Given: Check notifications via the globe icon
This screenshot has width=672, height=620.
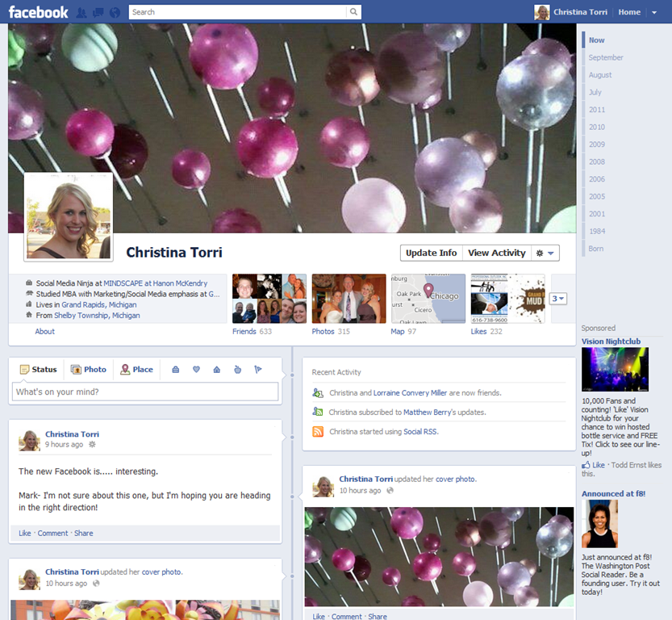Looking at the screenshot, I should pyautogui.click(x=114, y=12).
